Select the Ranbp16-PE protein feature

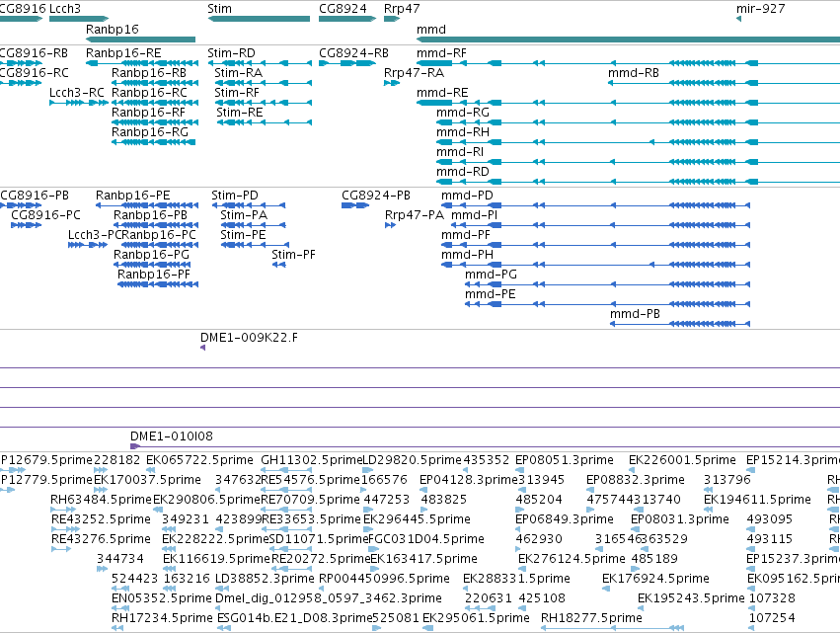click(x=147, y=205)
